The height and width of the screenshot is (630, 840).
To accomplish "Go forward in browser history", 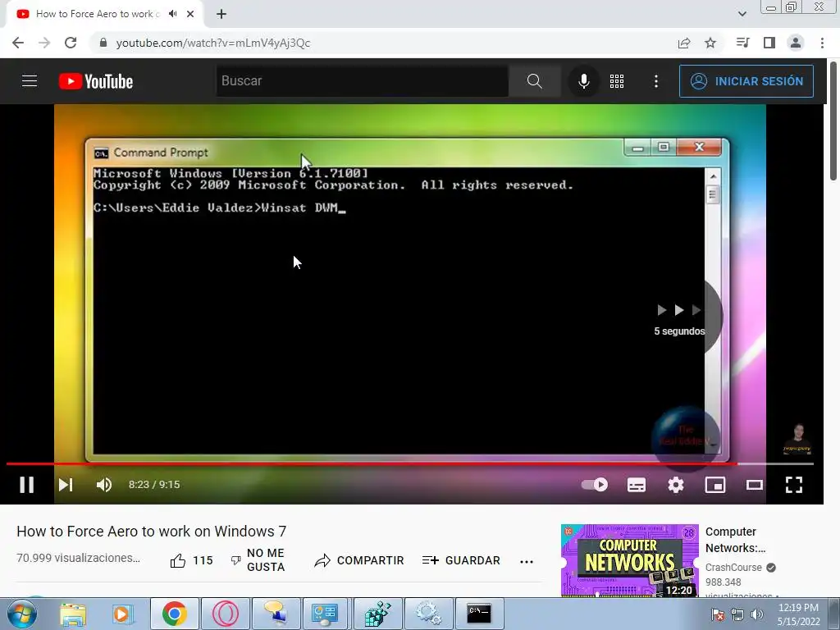I will 44,43.
